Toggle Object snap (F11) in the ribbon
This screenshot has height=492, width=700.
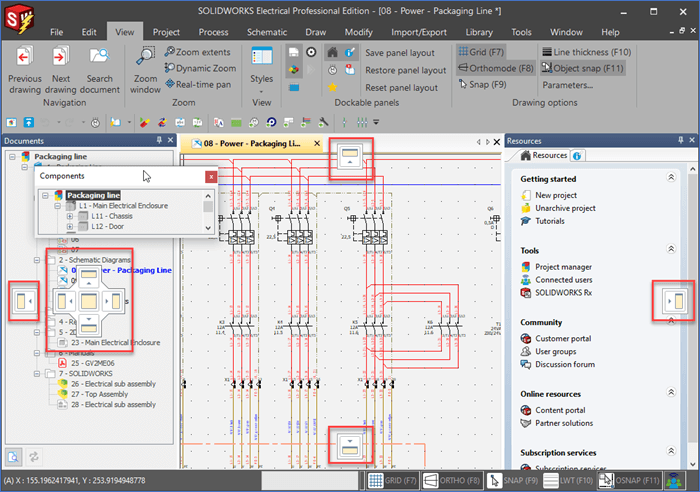(x=583, y=68)
